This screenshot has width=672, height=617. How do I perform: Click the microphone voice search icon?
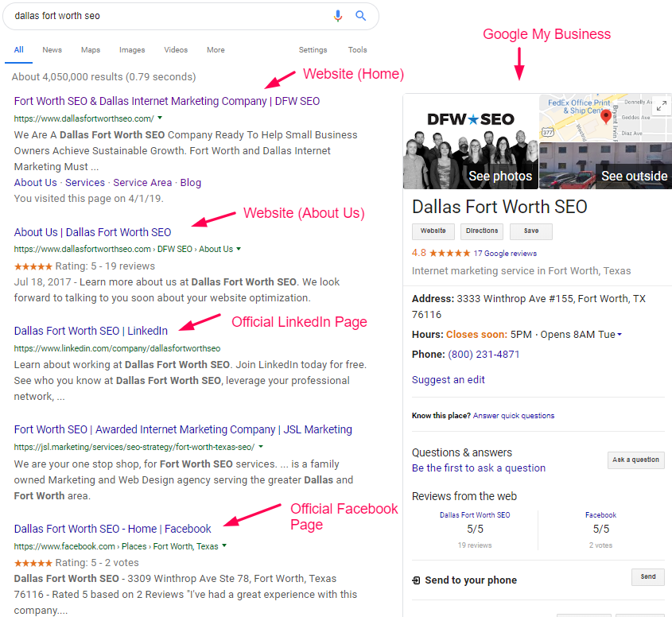pos(338,16)
